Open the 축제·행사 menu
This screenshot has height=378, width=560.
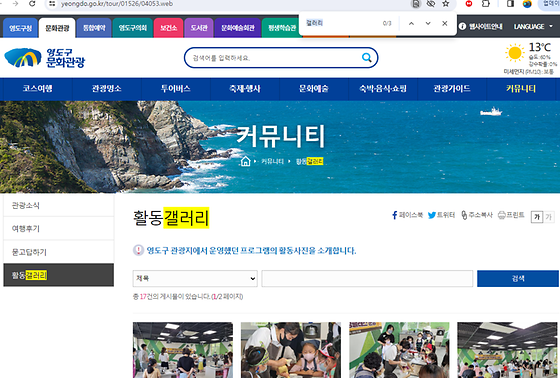click(245, 89)
